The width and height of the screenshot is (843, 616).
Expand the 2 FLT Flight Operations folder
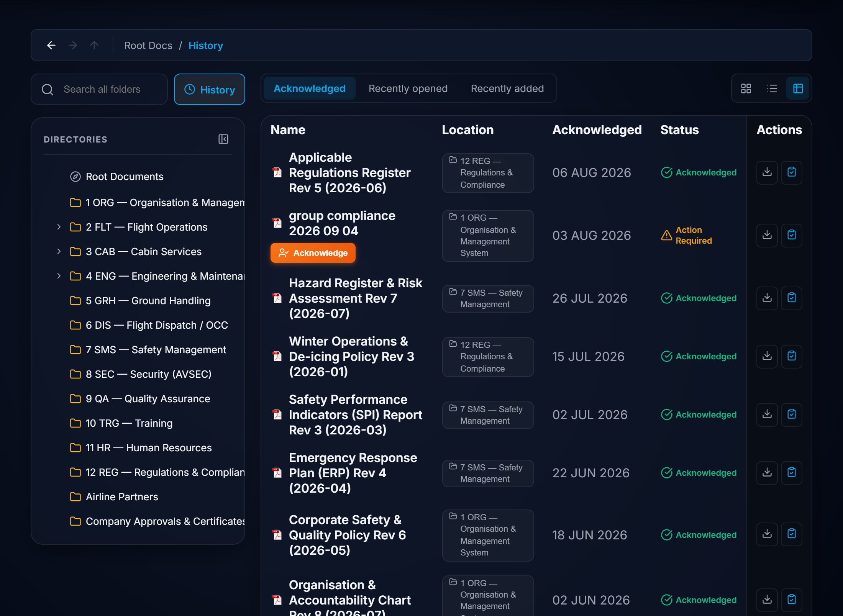tap(59, 227)
